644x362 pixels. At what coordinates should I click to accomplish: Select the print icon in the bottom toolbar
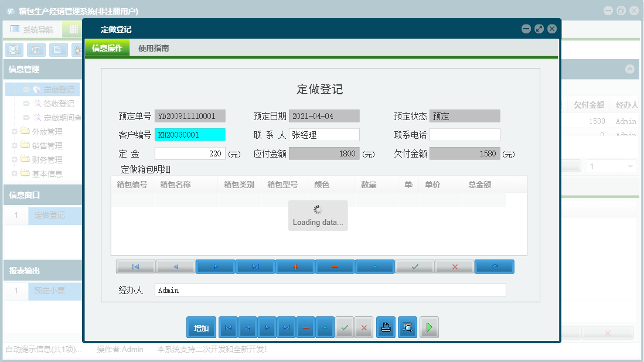coord(386,327)
